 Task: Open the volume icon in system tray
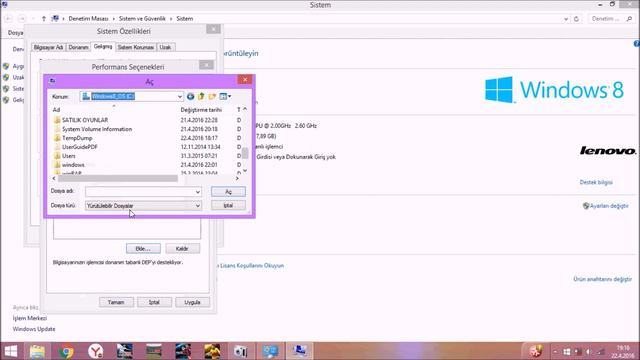coord(589,351)
